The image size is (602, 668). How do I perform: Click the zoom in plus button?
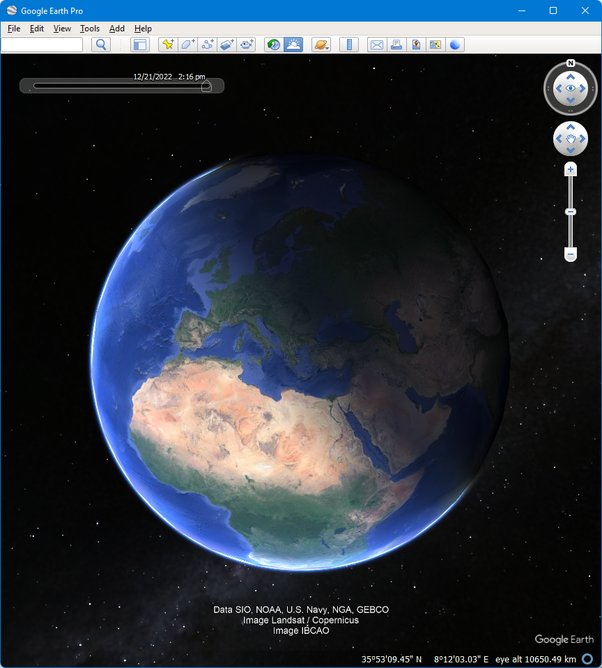click(x=570, y=170)
